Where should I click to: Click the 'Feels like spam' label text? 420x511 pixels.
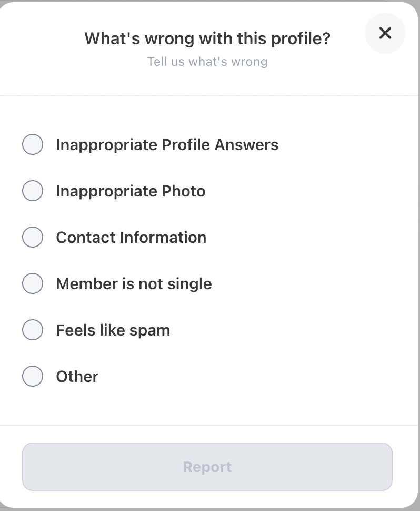tap(113, 330)
